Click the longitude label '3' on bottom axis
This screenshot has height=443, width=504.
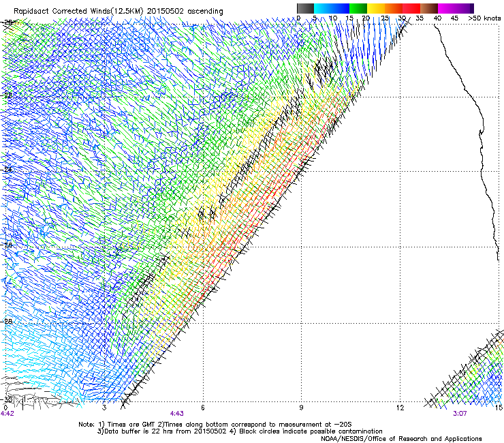(104, 408)
